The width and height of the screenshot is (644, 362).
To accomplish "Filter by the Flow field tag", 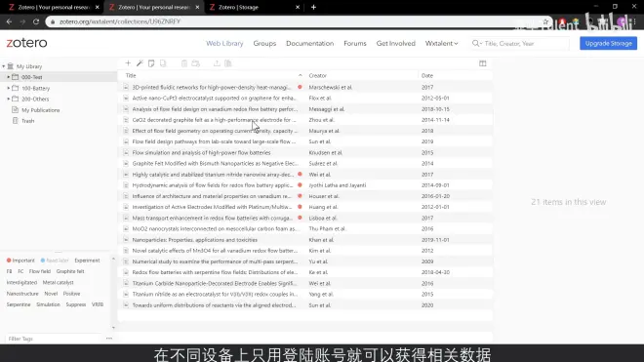I will pyautogui.click(x=40, y=271).
